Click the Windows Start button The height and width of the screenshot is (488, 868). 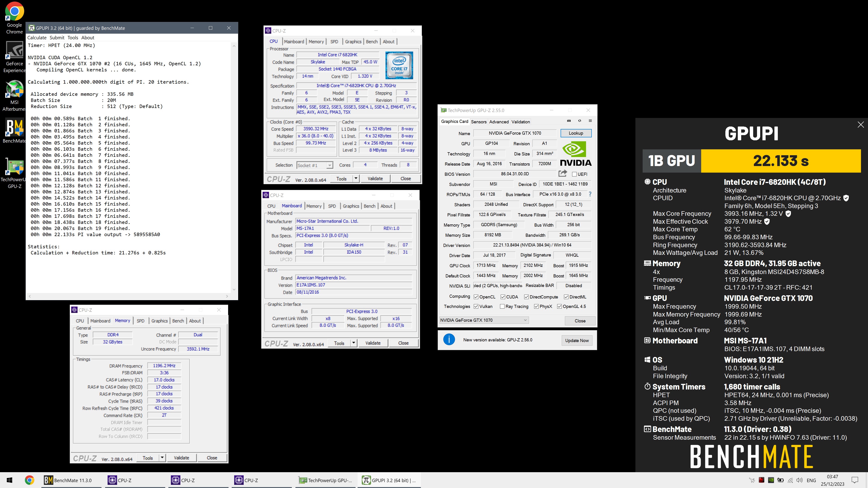coord(9,480)
